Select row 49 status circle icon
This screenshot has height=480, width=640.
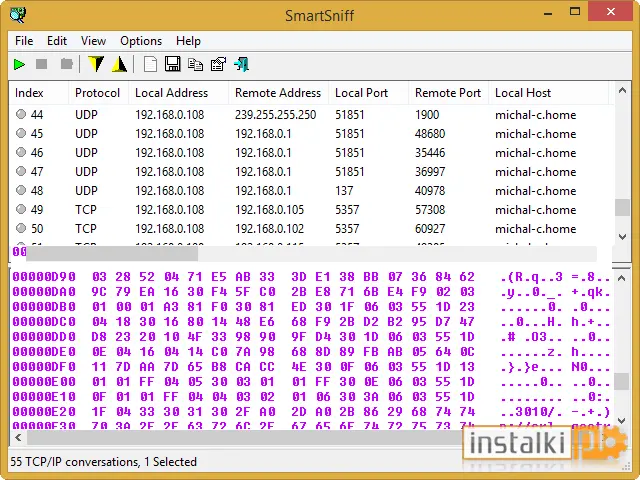21,209
